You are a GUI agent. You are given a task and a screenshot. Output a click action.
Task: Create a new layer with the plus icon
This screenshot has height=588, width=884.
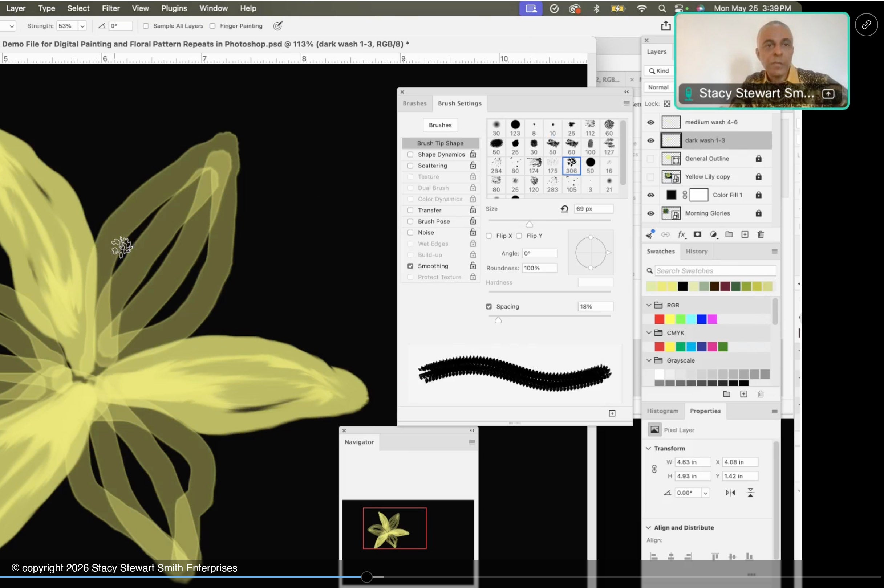[745, 234]
